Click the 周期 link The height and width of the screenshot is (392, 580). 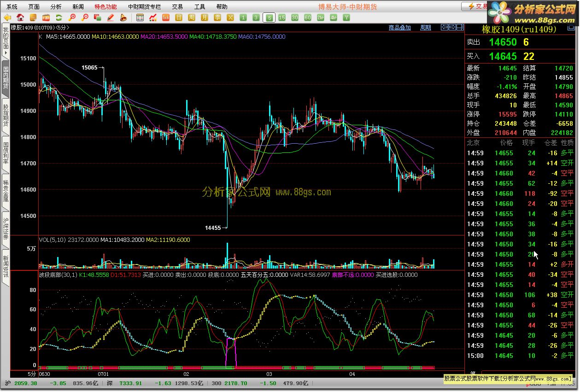(426, 28)
